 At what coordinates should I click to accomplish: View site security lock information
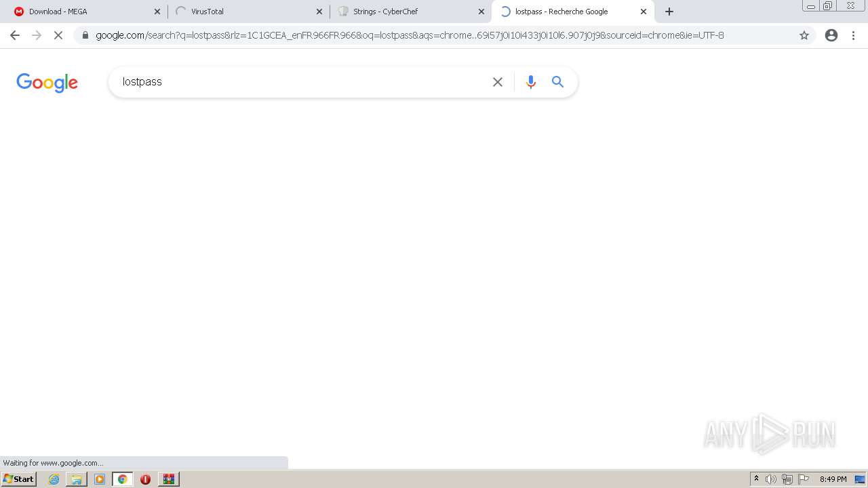click(x=85, y=35)
